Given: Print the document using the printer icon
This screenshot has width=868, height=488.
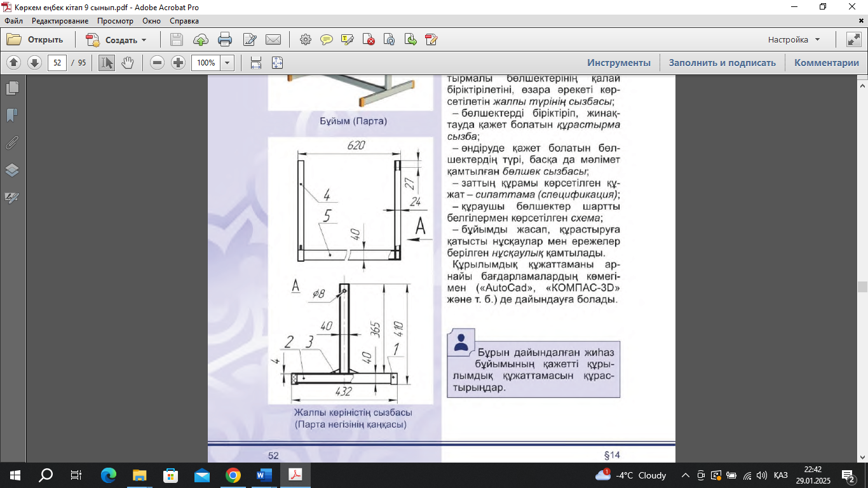Looking at the screenshot, I should tap(225, 39).
